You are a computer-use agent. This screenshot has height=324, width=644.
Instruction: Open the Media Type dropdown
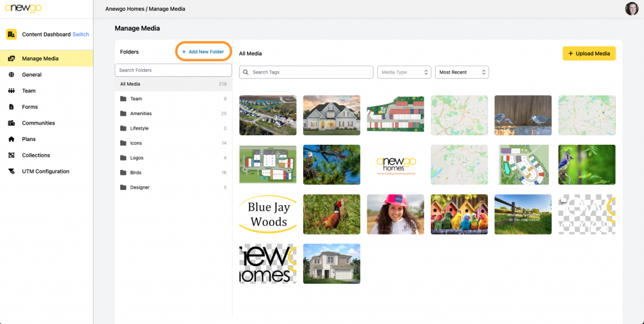pyautogui.click(x=404, y=72)
